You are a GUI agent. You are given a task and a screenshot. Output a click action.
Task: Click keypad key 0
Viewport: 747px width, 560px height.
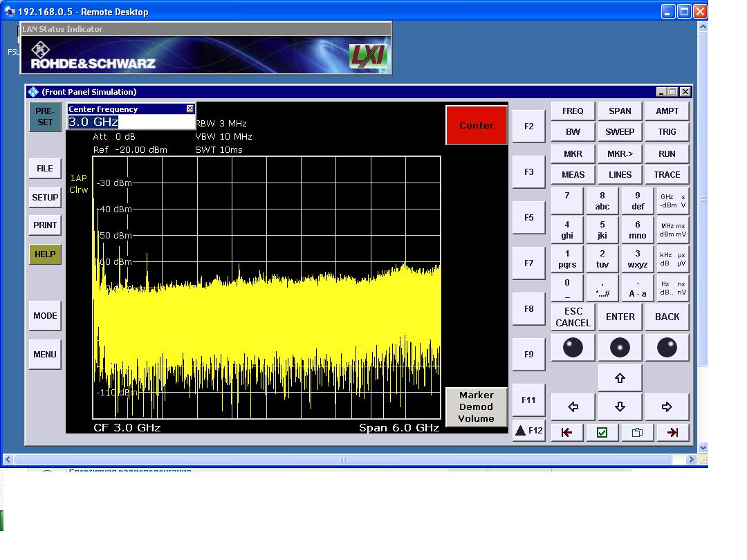pos(567,288)
